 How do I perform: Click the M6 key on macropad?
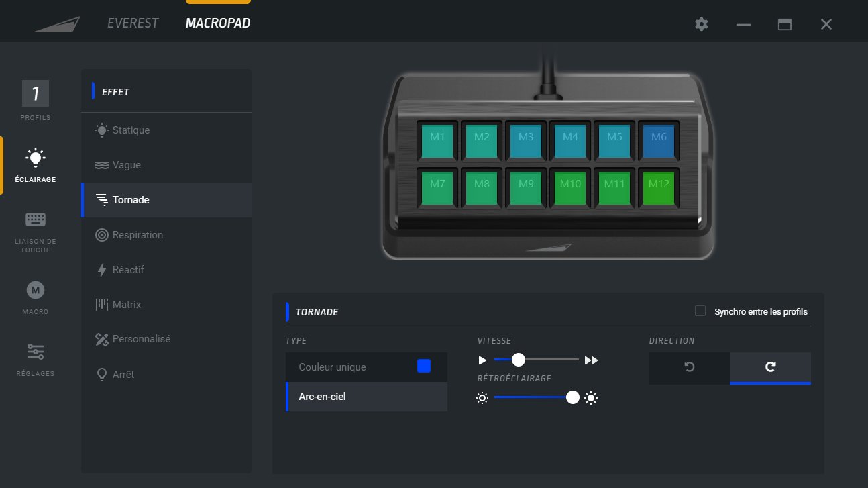click(x=659, y=139)
